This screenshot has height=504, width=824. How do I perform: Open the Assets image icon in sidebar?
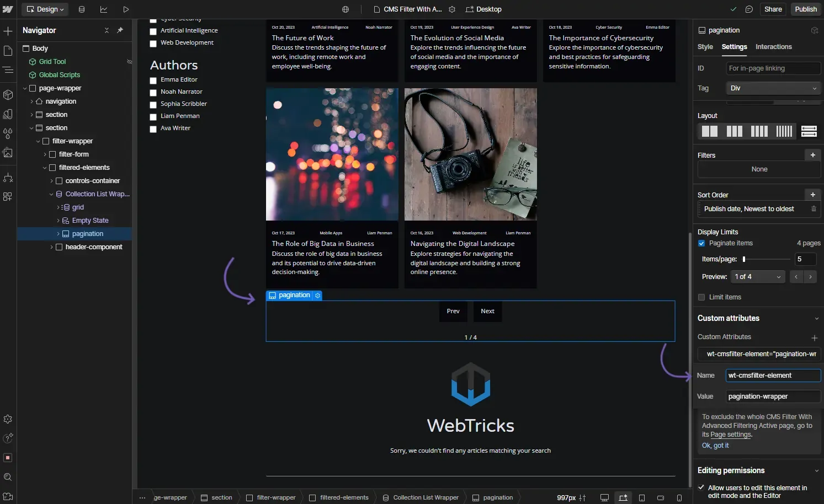pyautogui.click(x=8, y=153)
